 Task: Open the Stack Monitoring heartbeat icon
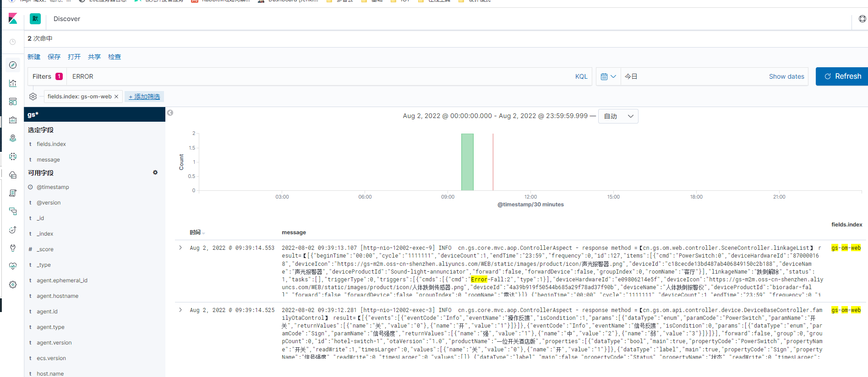tap(13, 266)
